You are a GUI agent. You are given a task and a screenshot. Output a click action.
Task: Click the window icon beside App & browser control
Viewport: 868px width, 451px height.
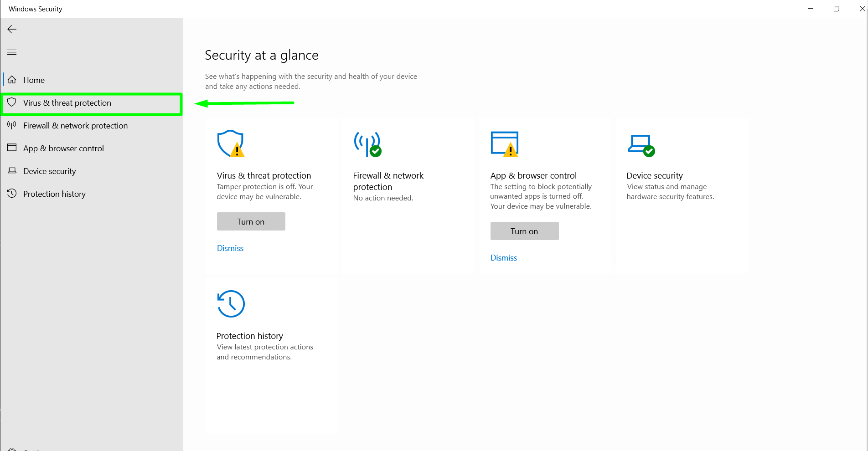click(x=12, y=148)
